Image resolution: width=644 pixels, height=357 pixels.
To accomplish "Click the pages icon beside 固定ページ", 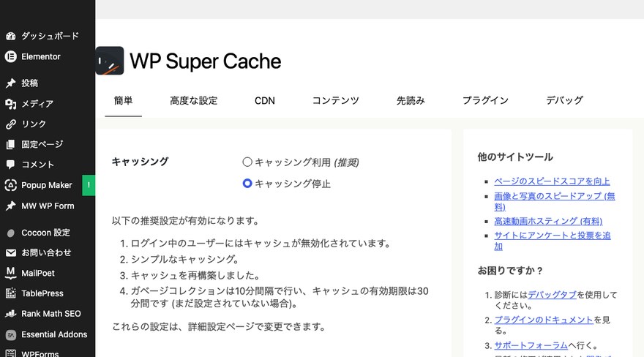I will 11,144.
